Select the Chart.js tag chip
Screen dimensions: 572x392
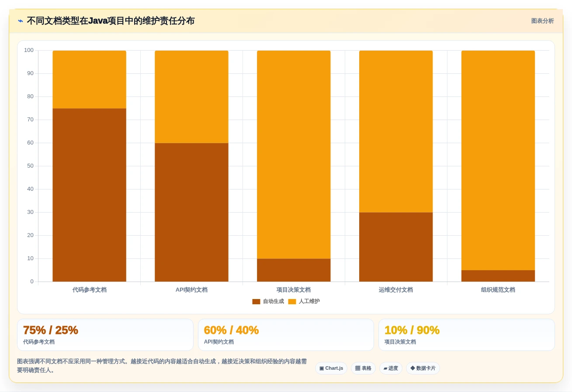point(331,368)
